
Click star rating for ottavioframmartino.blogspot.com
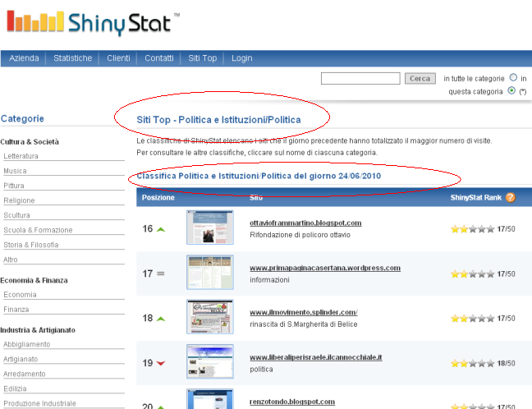pos(472,229)
